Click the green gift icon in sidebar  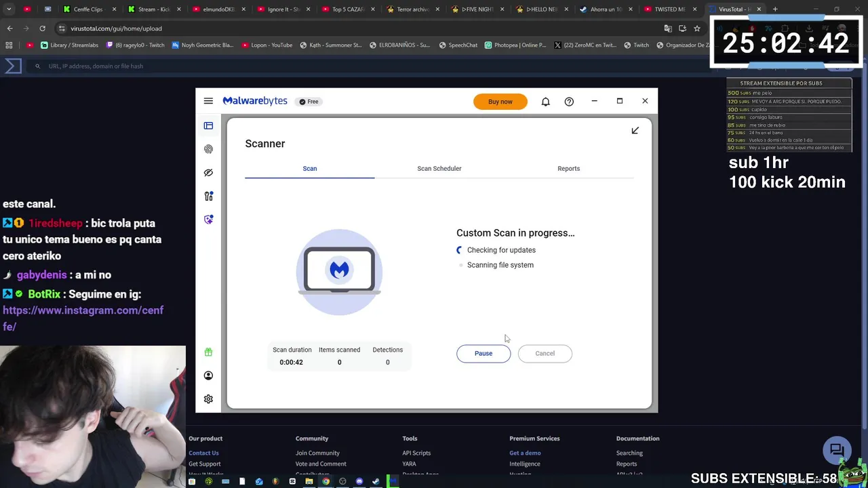208,352
